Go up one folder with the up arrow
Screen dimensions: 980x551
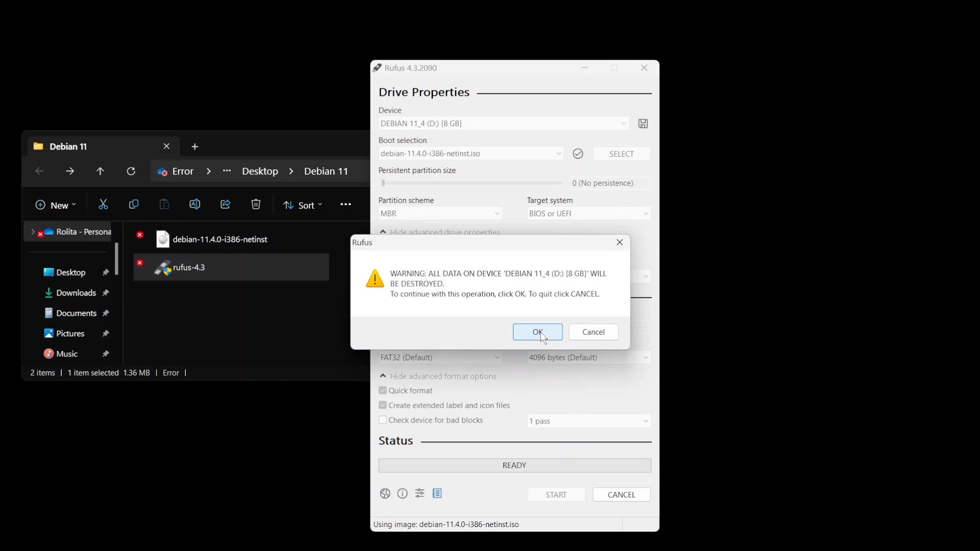pyautogui.click(x=100, y=171)
